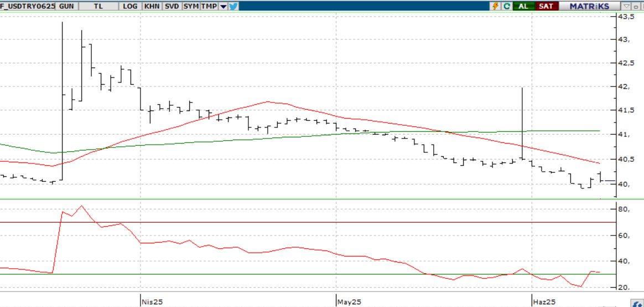The height and width of the screenshot is (307, 644).
Task: Click the F_USDTRY0625 symbol field
Action: [x=28, y=6]
